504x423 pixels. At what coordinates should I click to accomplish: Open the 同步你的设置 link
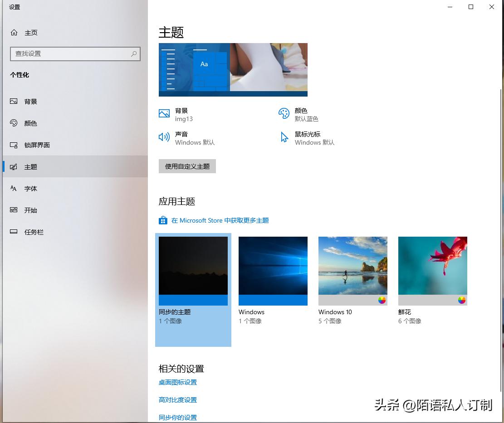pos(178,417)
